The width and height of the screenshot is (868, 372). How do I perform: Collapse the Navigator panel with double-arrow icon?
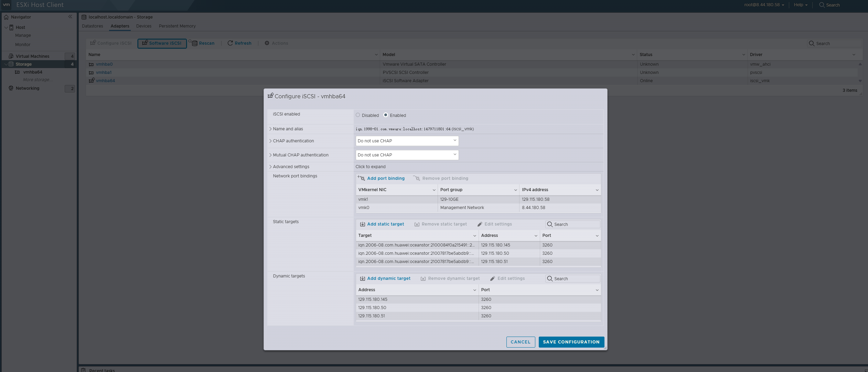[70, 17]
